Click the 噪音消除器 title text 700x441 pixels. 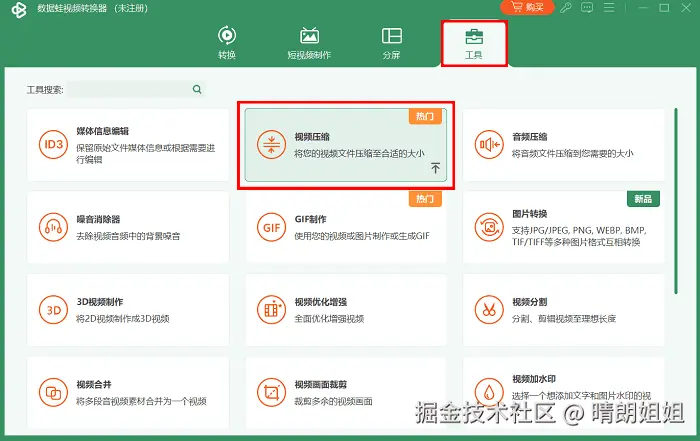98,219
